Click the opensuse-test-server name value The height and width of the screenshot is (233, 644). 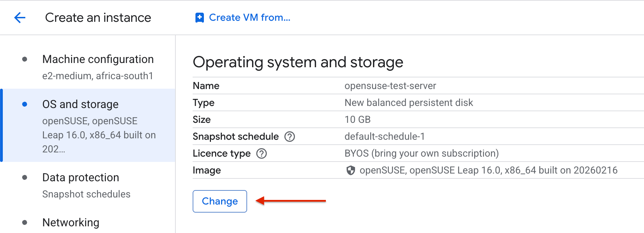(x=390, y=86)
